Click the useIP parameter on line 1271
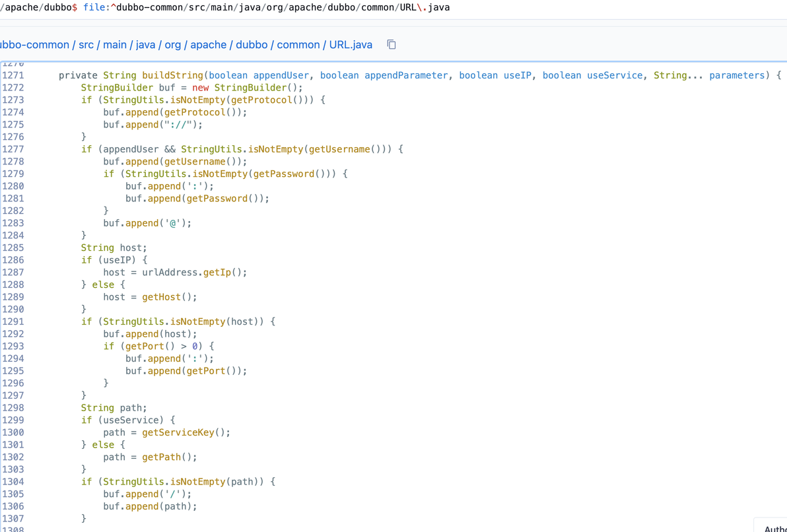Image resolution: width=787 pixels, height=532 pixels. pos(518,75)
